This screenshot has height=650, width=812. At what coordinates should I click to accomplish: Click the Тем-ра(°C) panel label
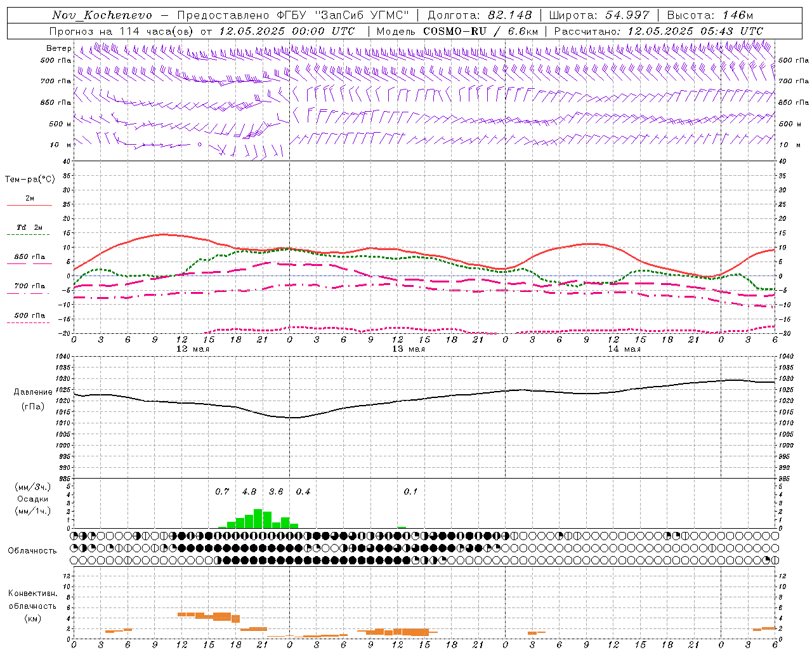[x=30, y=180]
